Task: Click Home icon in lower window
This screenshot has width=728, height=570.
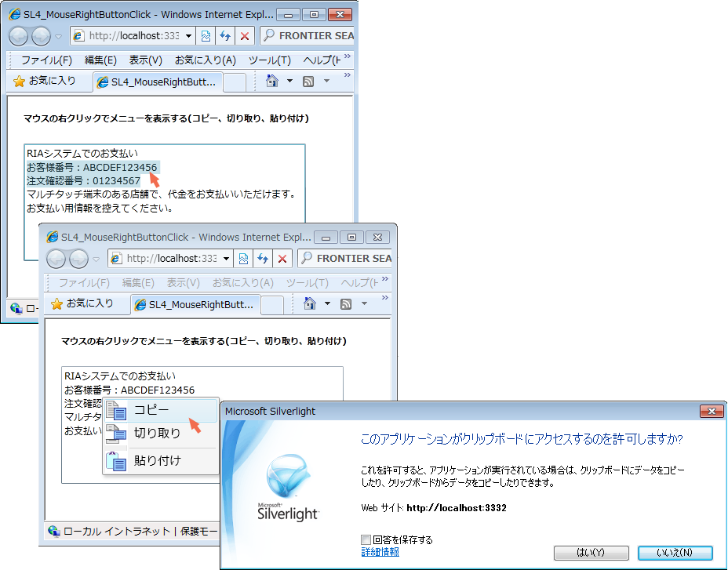Action: tap(310, 303)
